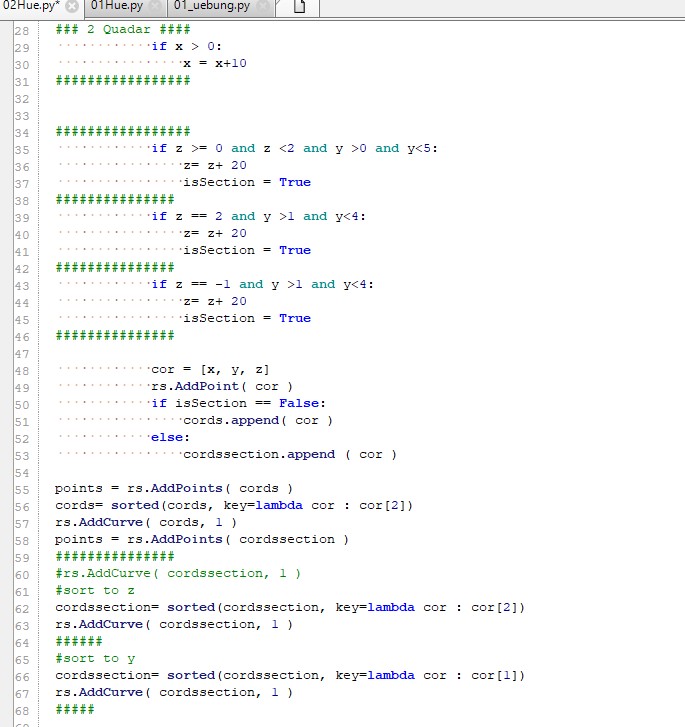
Task: Click 'cordssection.append ( cor )' line
Action: 290,454
